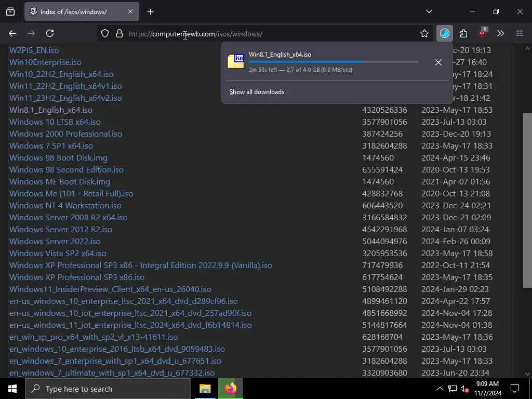Open a new tab with plus button

(x=150, y=12)
